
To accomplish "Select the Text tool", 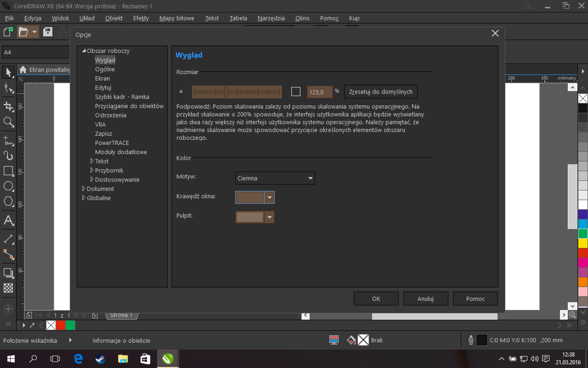I will (8, 221).
